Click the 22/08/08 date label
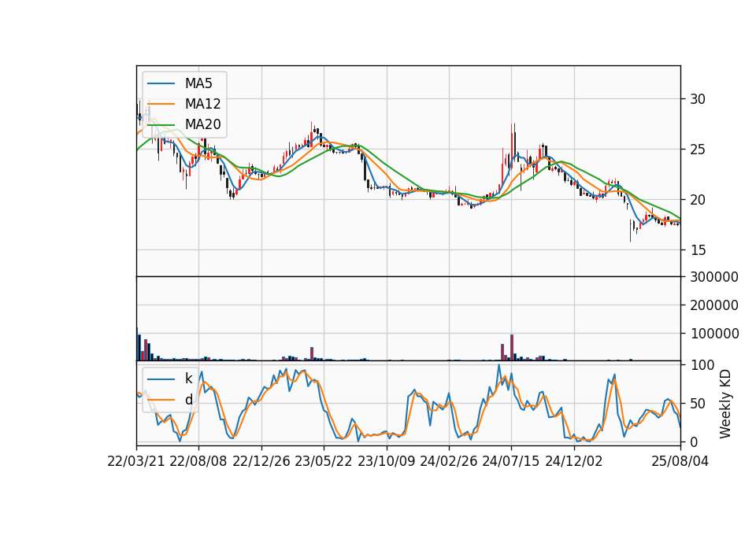Viewport: 756px width, 543px height. (198, 461)
